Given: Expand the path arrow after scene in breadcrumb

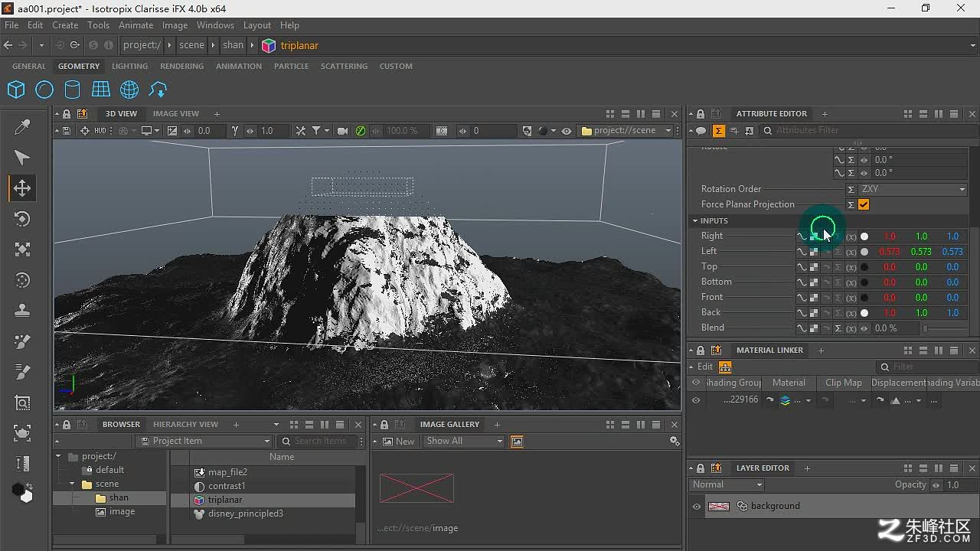Looking at the screenshot, I should click(x=213, y=45).
